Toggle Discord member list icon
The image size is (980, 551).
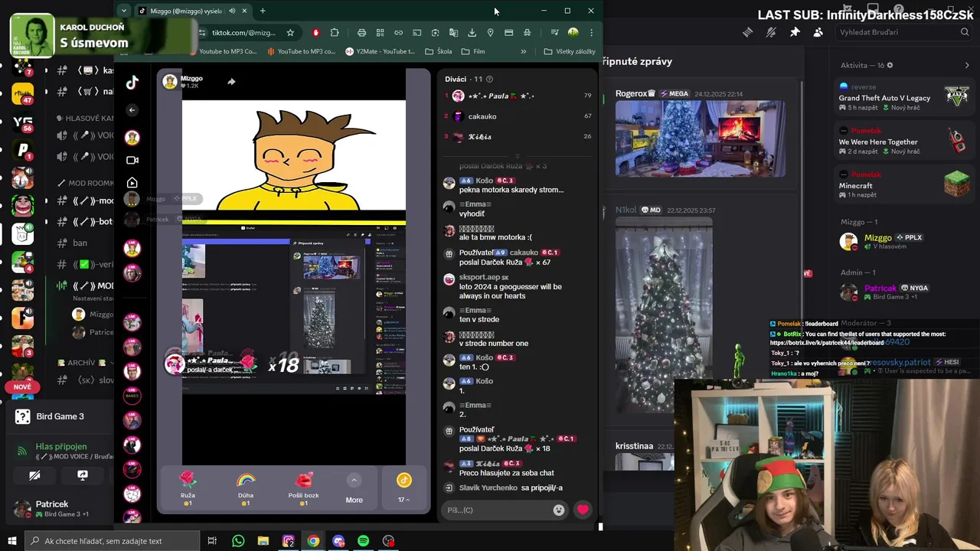(818, 32)
